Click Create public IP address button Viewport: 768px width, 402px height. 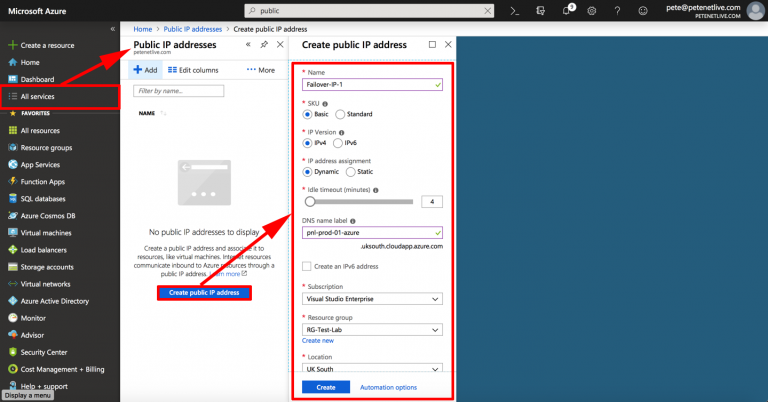pyautogui.click(x=204, y=292)
